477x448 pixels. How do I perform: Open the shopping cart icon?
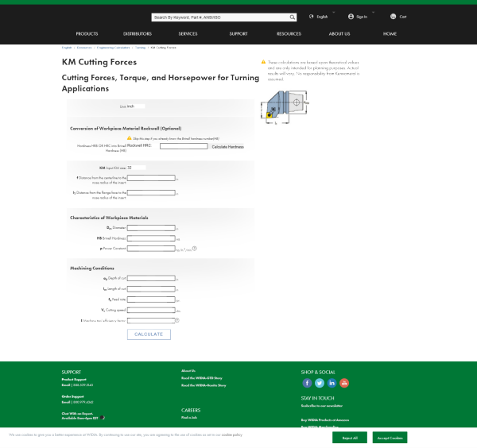click(x=394, y=16)
